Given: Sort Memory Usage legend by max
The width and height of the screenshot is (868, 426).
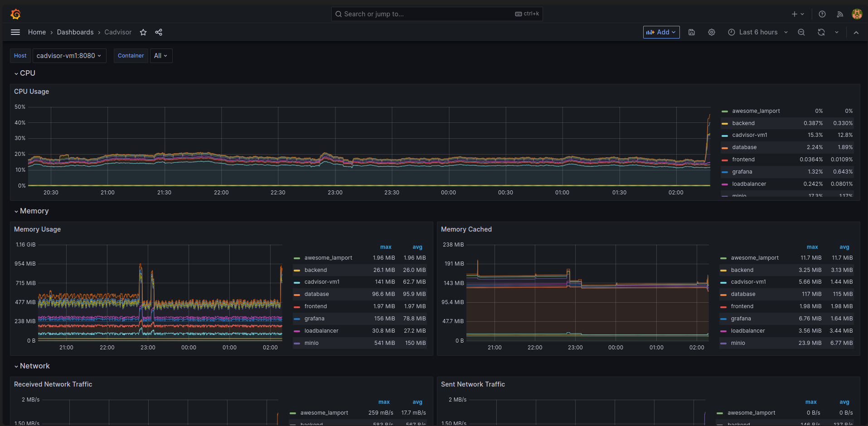Looking at the screenshot, I should [386, 247].
